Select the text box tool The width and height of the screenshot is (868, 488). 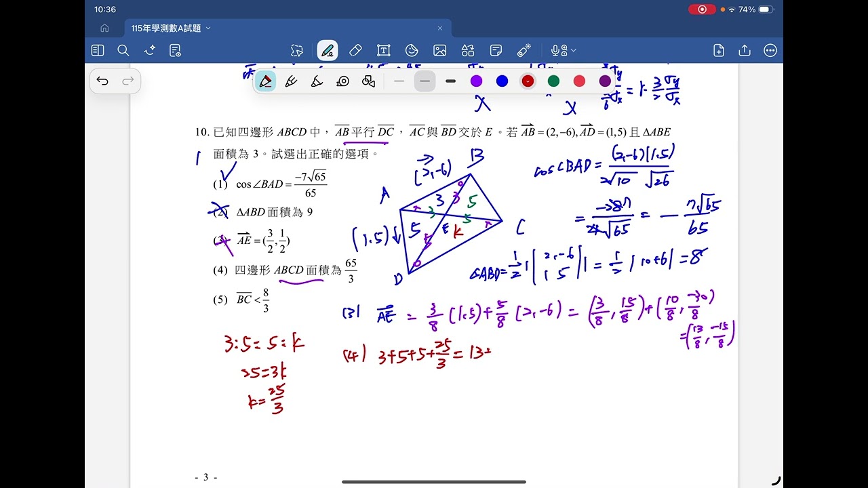click(x=383, y=50)
